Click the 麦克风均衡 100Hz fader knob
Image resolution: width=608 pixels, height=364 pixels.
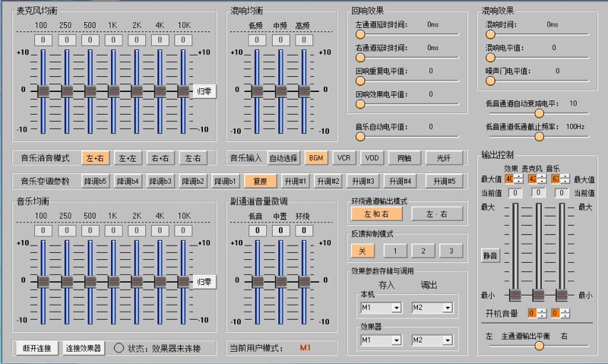click(43, 91)
